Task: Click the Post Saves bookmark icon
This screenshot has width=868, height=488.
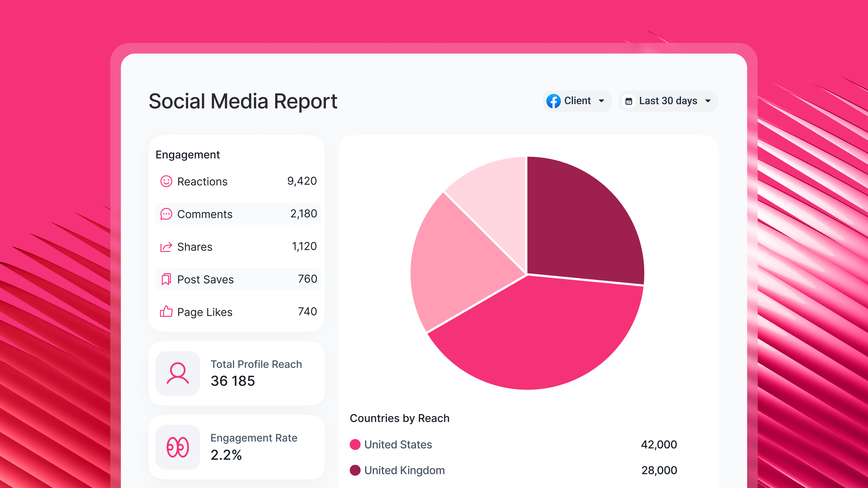Action: click(166, 279)
